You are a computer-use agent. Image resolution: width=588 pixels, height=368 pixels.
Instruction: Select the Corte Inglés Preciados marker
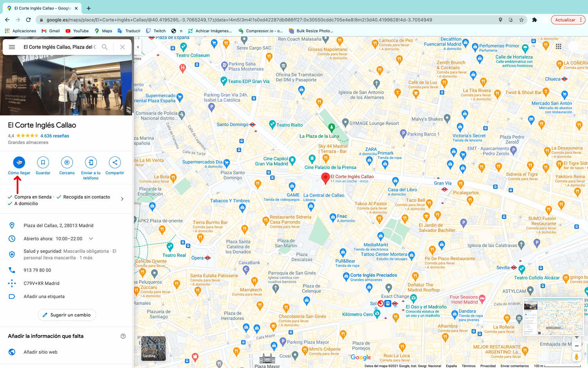(x=346, y=276)
